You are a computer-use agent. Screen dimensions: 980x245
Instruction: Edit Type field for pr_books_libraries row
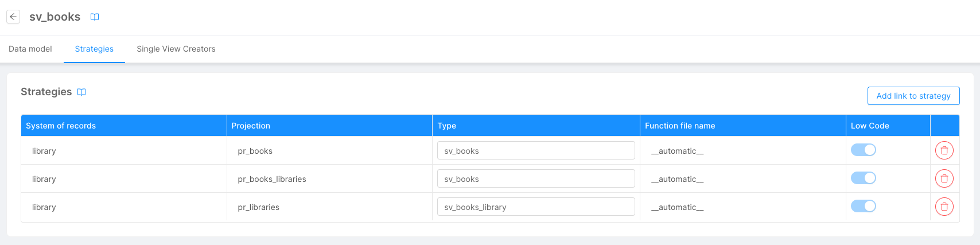pyautogui.click(x=536, y=178)
